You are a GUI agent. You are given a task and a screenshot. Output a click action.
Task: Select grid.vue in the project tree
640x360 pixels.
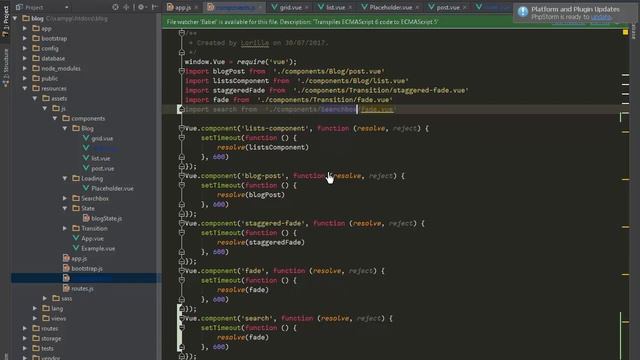click(x=102, y=138)
